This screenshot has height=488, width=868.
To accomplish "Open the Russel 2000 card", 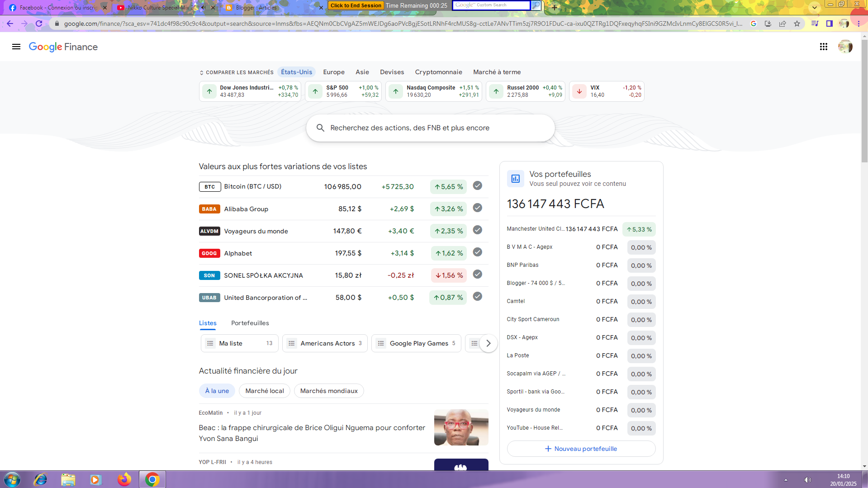I will point(526,91).
